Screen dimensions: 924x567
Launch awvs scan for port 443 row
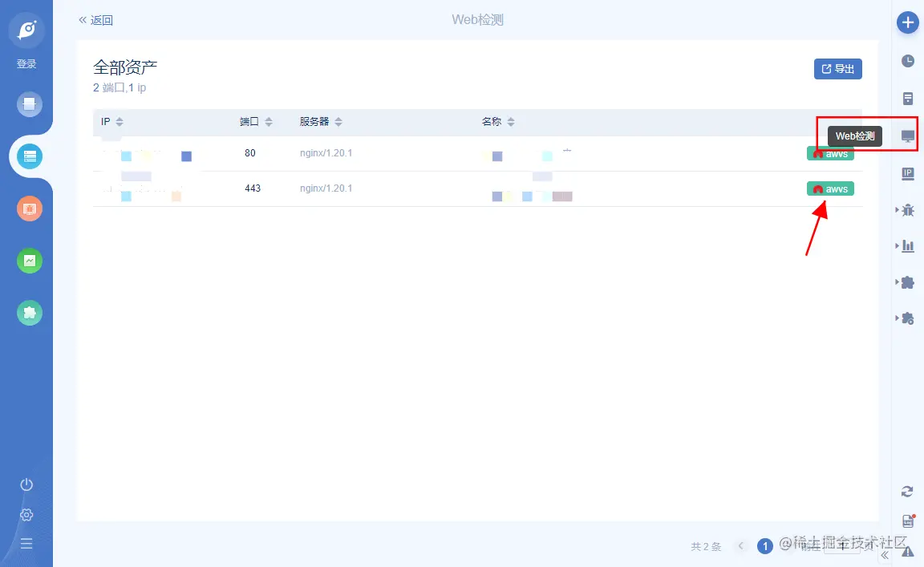pos(830,188)
